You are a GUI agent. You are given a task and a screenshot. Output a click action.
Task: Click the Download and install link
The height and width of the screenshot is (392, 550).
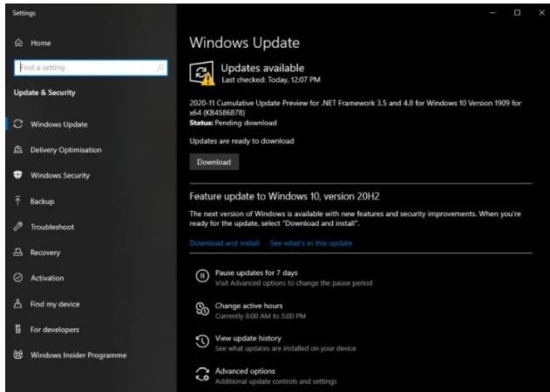point(225,243)
